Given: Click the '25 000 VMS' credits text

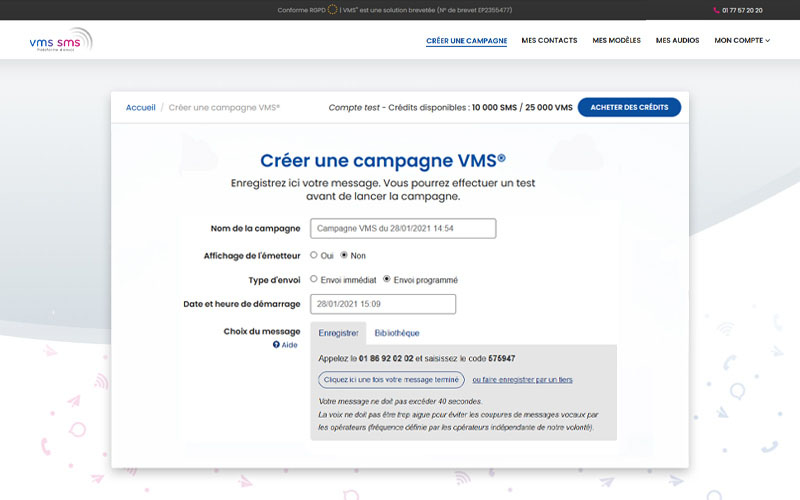Looking at the screenshot, I should (x=549, y=108).
